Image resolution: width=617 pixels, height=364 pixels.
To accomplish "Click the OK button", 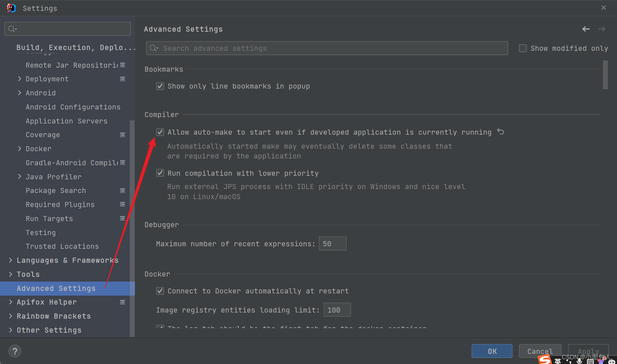I will tap(492, 351).
